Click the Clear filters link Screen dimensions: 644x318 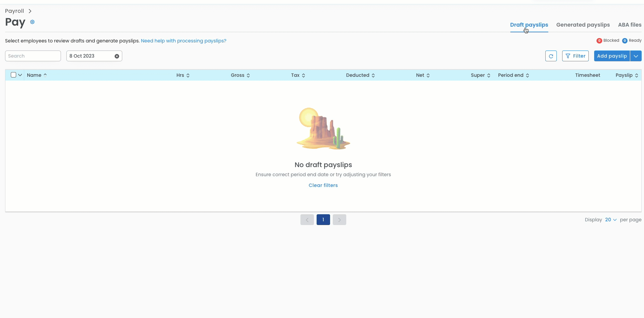323,185
